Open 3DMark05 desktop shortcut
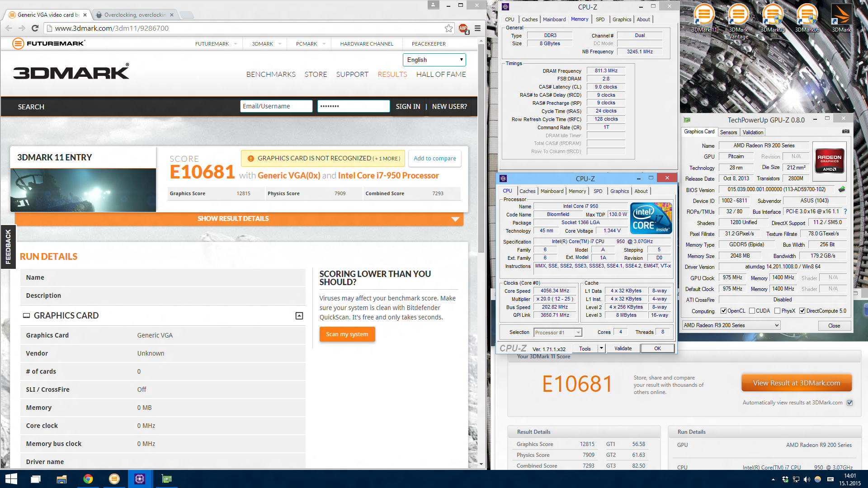868x488 pixels. pos(773,18)
